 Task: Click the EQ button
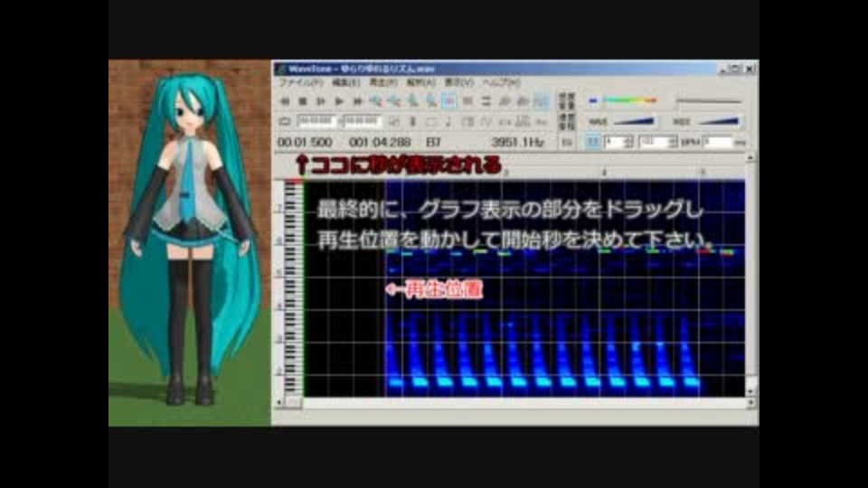[x=566, y=142]
